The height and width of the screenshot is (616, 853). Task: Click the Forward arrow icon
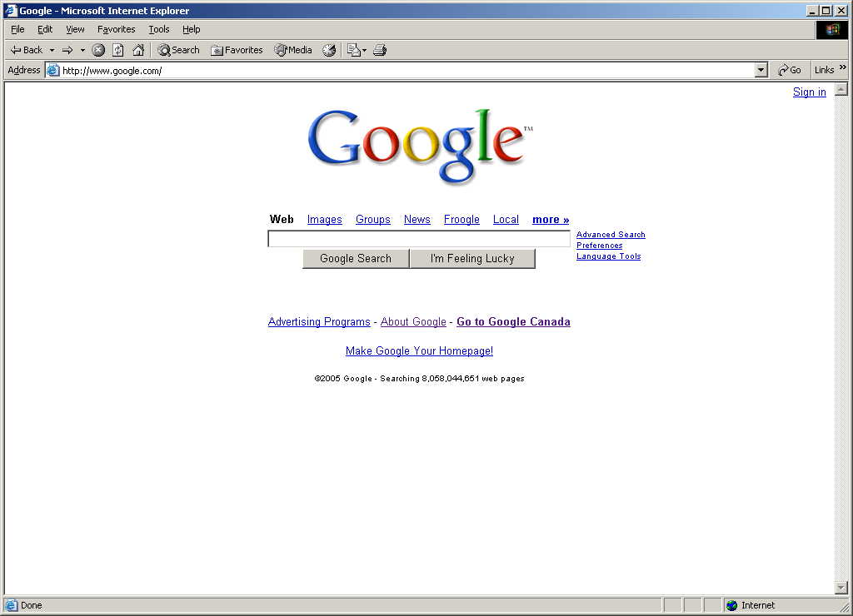pos(67,50)
